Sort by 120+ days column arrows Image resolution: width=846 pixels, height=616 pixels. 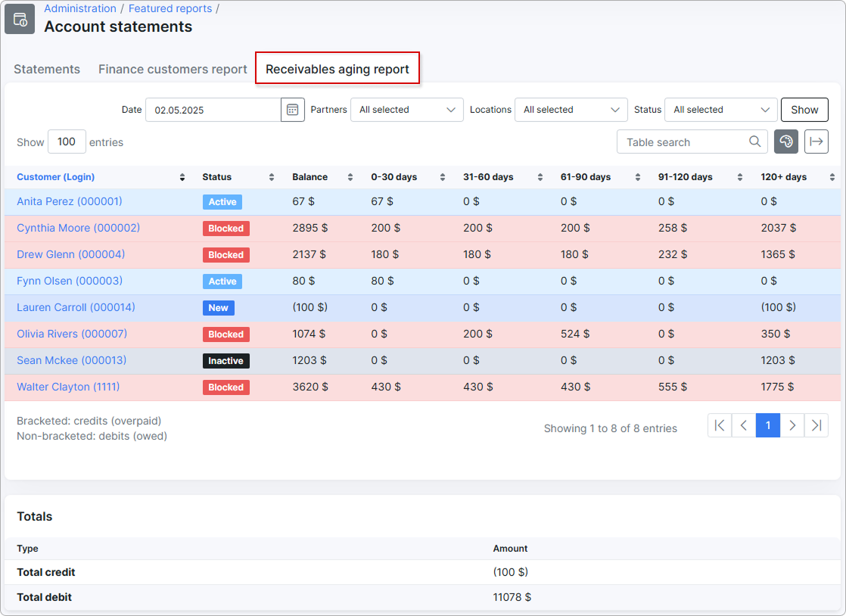tap(832, 178)
